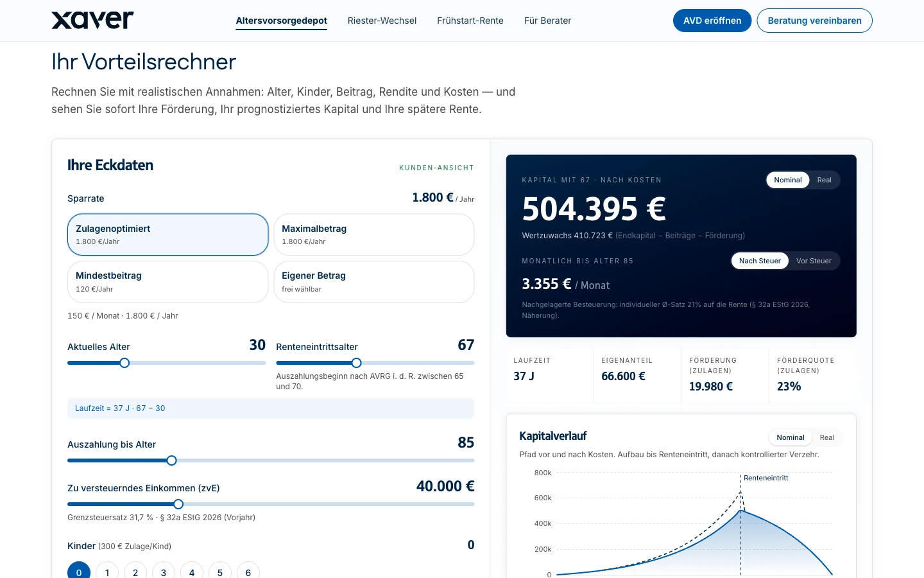Choose the Eigener Betrag option

pyautogui.click(x=374, y=282)
